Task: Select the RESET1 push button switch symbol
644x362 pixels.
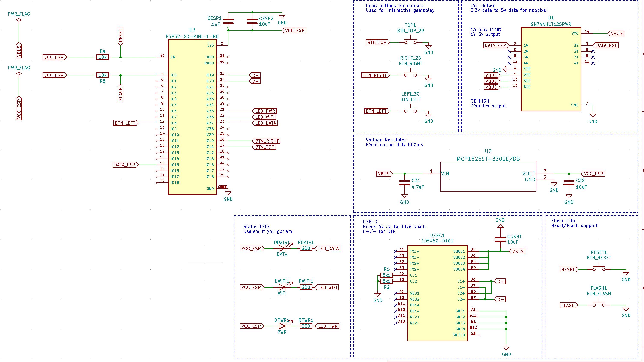Action: (x=599, y=268)
